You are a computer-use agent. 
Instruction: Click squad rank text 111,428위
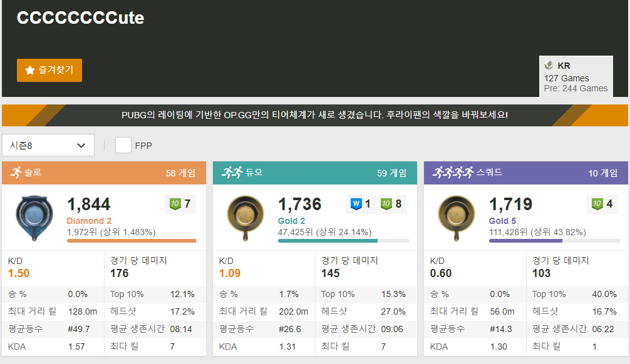pos(537,232)
